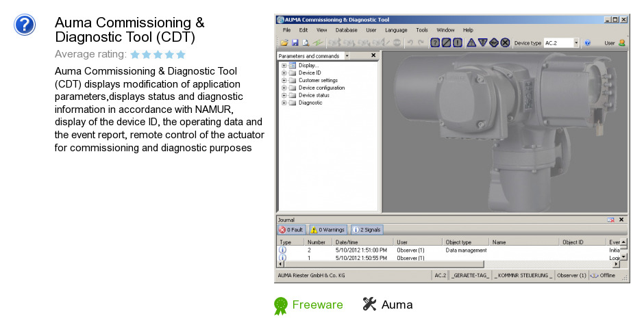The height and width of the screenshot is (336, 644).
Task: Open the Tools menu
Action: pos(422,30)
